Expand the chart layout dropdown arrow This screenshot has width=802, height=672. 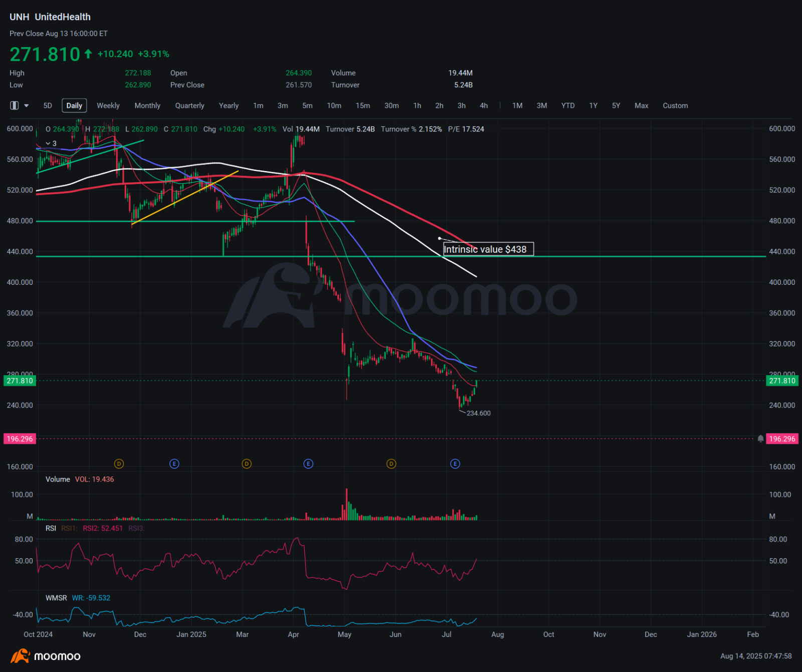(x=27, y=106)
